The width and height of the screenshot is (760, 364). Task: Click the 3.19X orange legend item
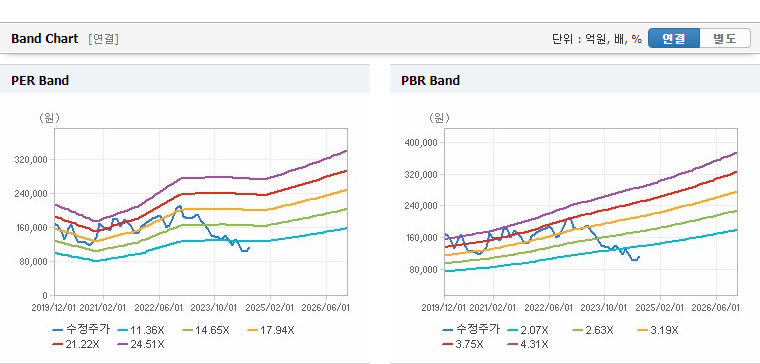click(x=657, y=331)
